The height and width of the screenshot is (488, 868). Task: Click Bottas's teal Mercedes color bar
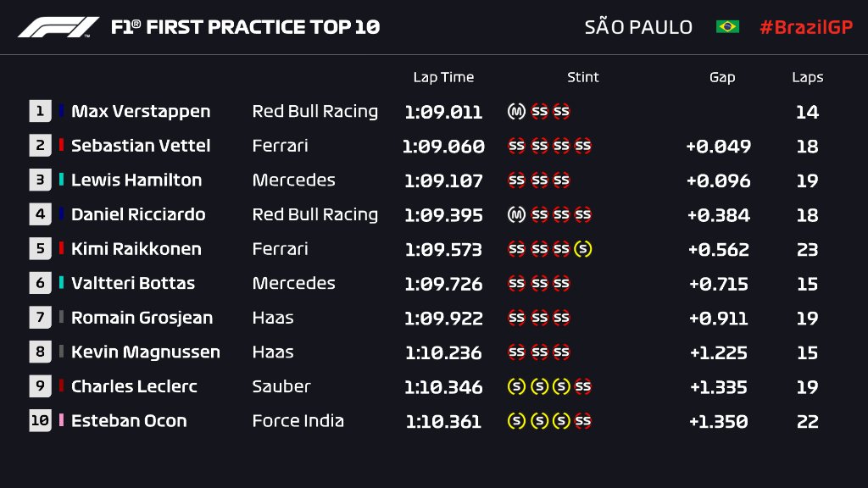[62, 284]
